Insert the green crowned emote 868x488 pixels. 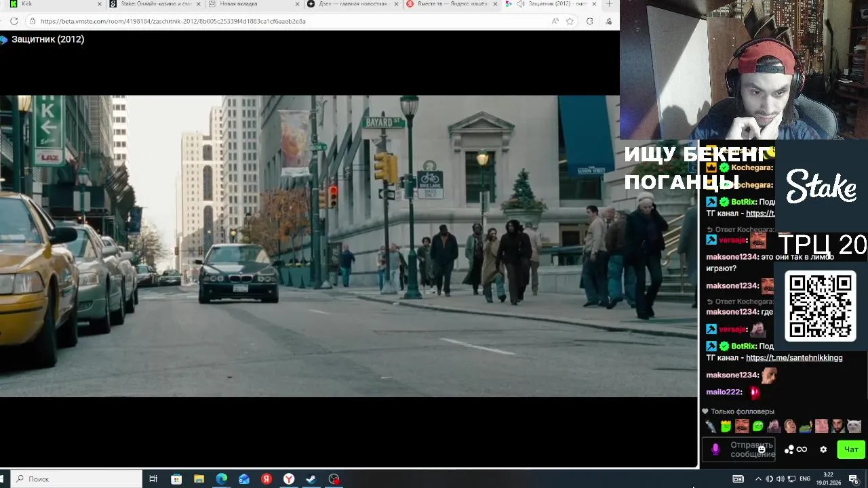pos(726,426)
